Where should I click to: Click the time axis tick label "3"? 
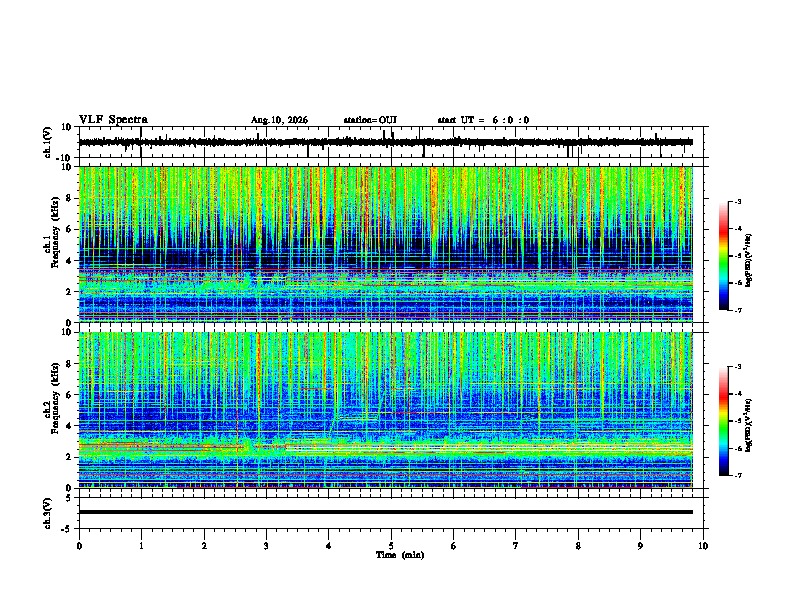[266, 546]
